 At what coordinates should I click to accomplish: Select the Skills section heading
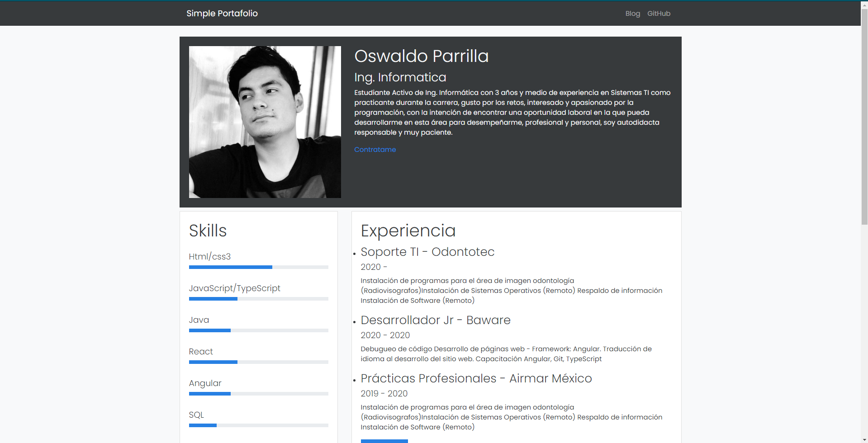click(x=208, y=231)
